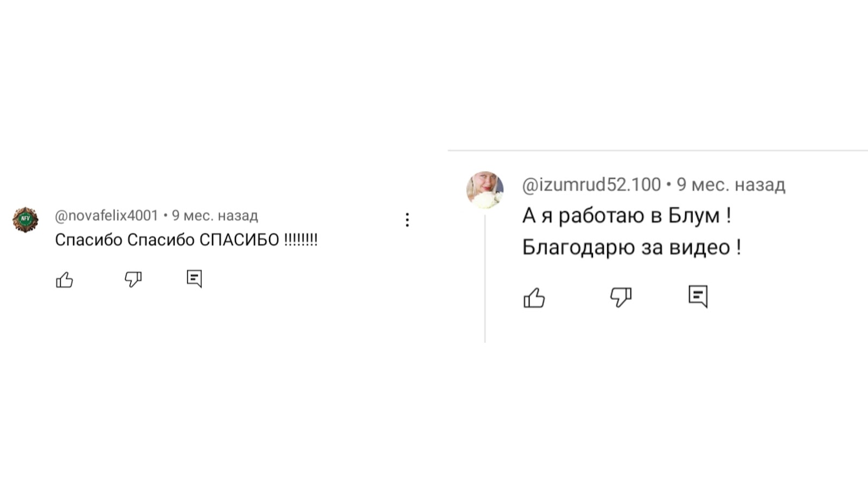Viewport: 868px width, 488px height.
Task: Dislike the "А я работаю в Блум" comment
Action: (621, 297)
